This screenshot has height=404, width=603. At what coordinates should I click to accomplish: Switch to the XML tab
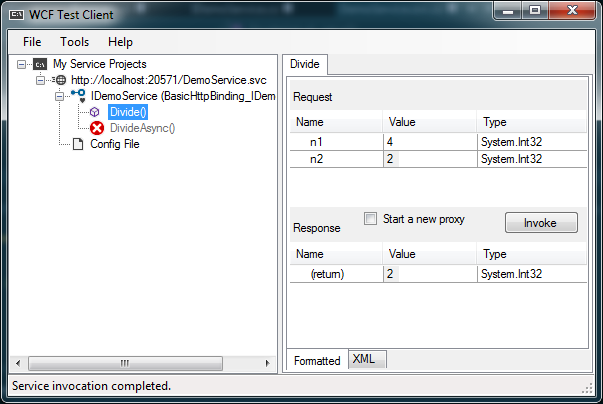click(x=367, y=359)
